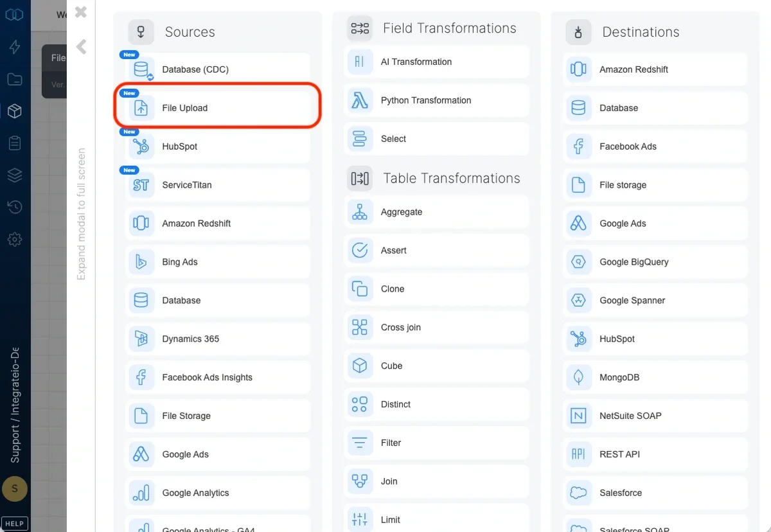Viewport: 771px width, 532px height.
Task: Add the Python Transformation component
Action: 436,100
